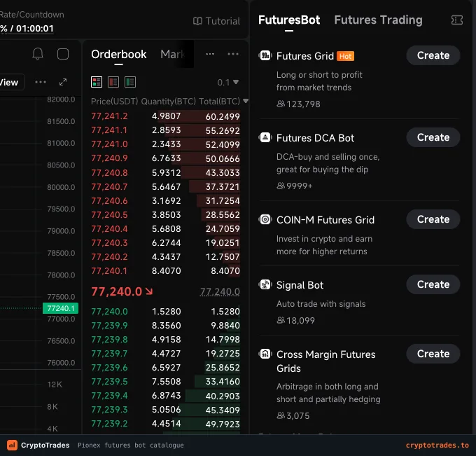Select bid price 77,239.4

(109, 396)
